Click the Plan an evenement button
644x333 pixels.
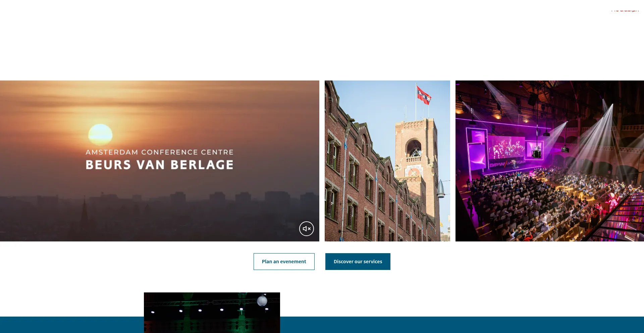point(284,262)
